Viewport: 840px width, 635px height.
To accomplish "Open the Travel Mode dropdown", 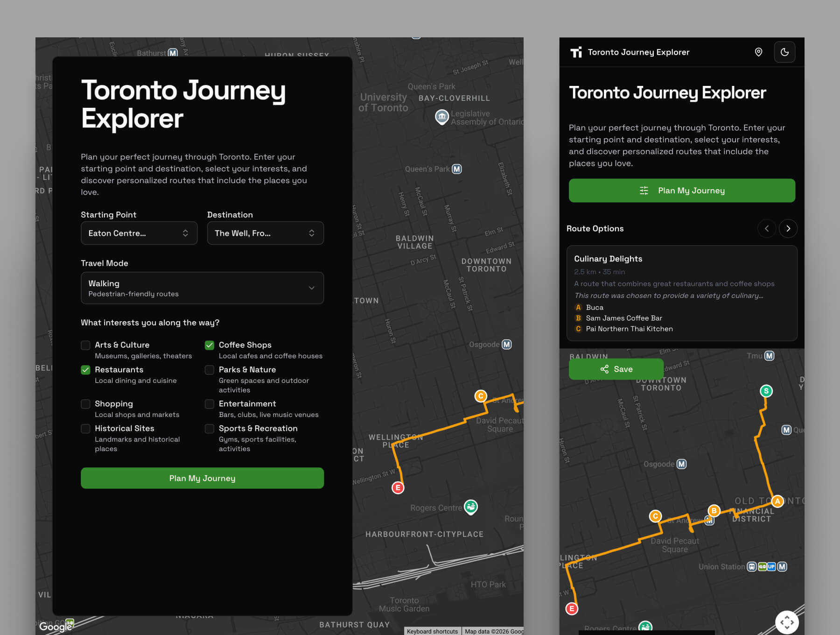I will pyautogui.click(x=202, y=288).
